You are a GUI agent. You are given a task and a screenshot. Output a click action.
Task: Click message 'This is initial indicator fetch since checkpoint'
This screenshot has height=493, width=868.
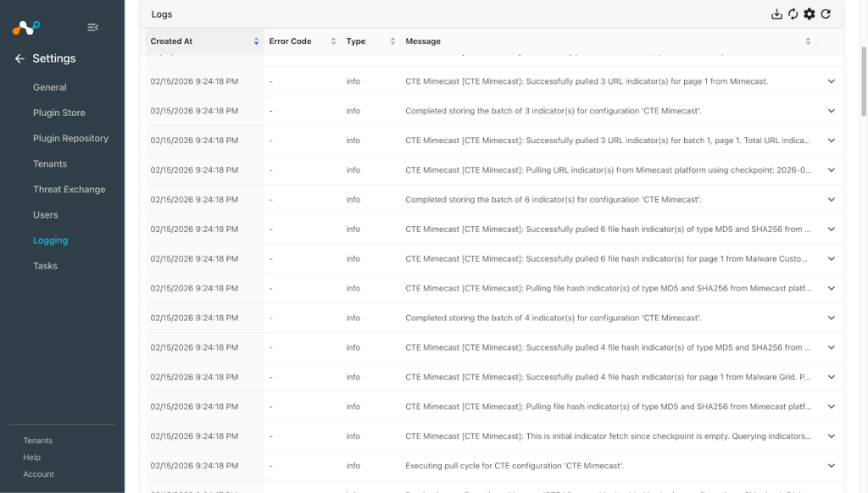[609, 436]
